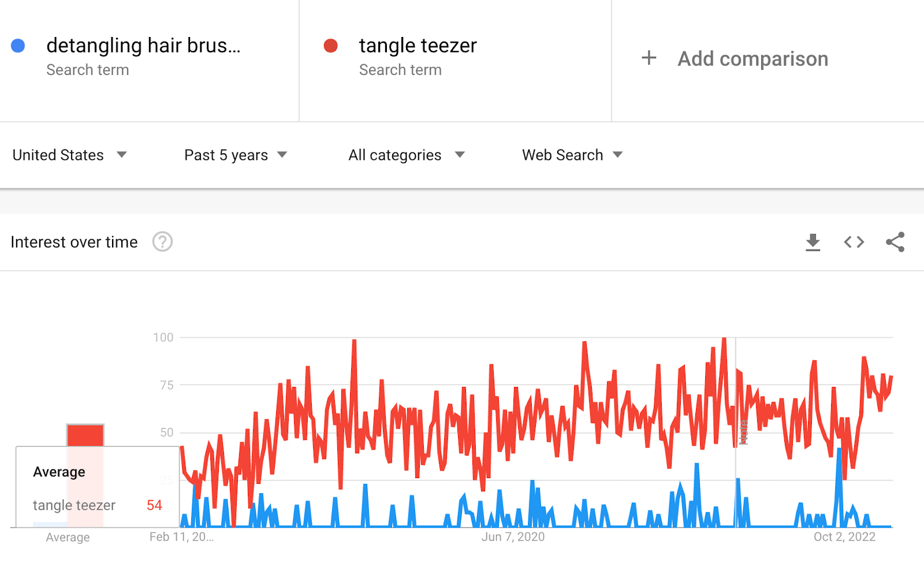Click Add comparison
Image resolution: width=924 pixels, height=563 pixels.
(752, 58)
